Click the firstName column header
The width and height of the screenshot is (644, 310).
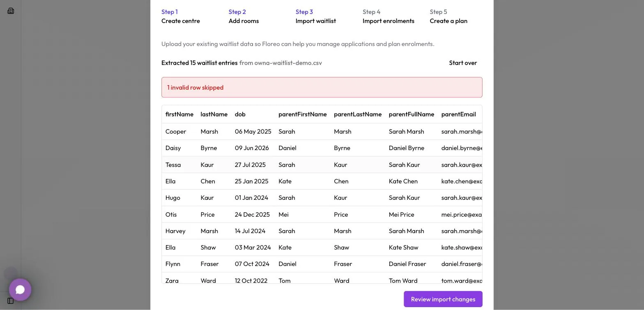(179, 114)
